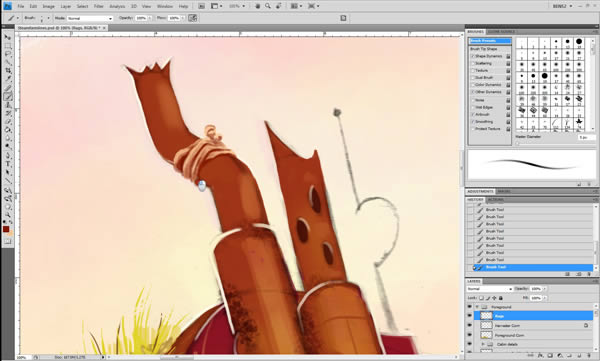Click the Zoom icon in application bar

pyautogui.click(x=268, y=6)
